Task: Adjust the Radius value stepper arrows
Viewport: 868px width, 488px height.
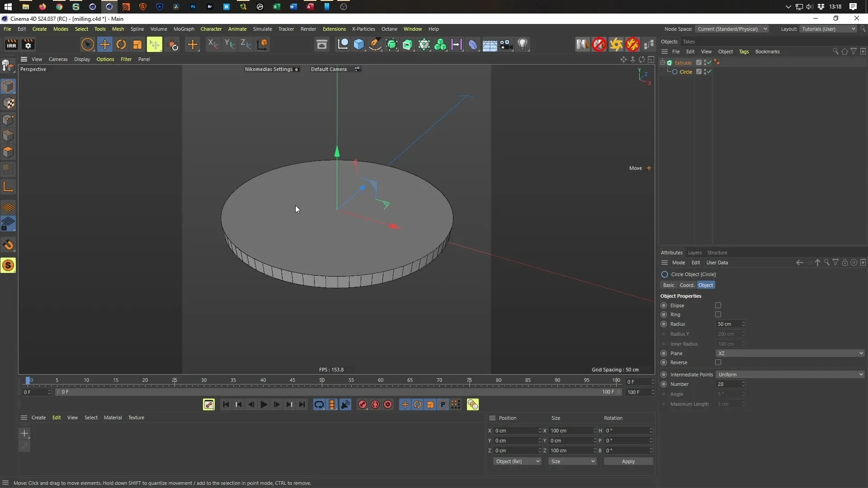Action: (x=744, y=324)
